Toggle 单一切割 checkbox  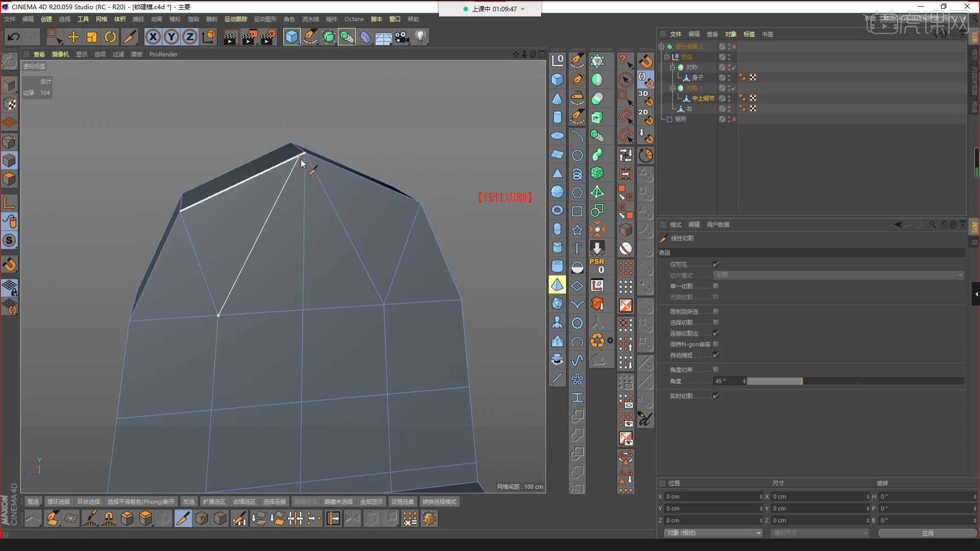click(716, 286)
